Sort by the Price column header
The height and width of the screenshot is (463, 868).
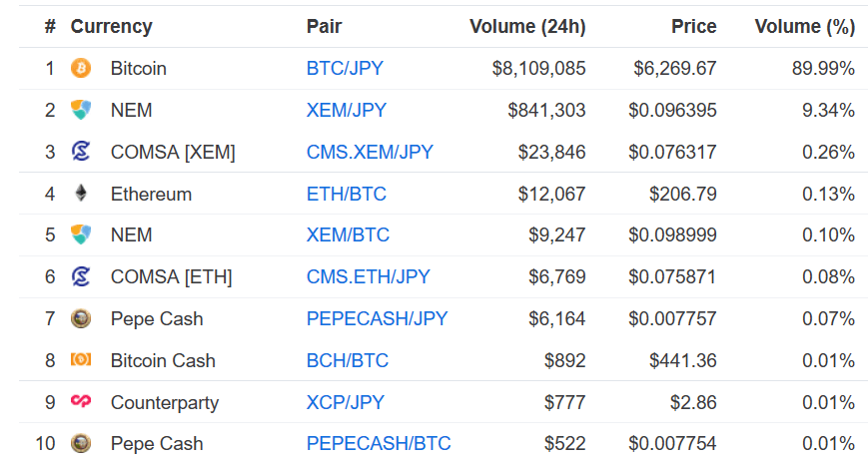[694, 26]
